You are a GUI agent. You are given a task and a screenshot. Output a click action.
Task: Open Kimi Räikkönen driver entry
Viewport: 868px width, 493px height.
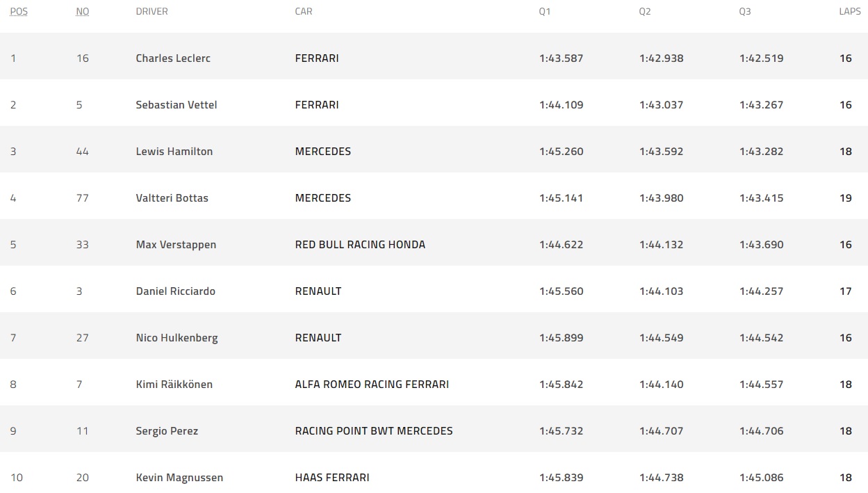coord(174,385)
